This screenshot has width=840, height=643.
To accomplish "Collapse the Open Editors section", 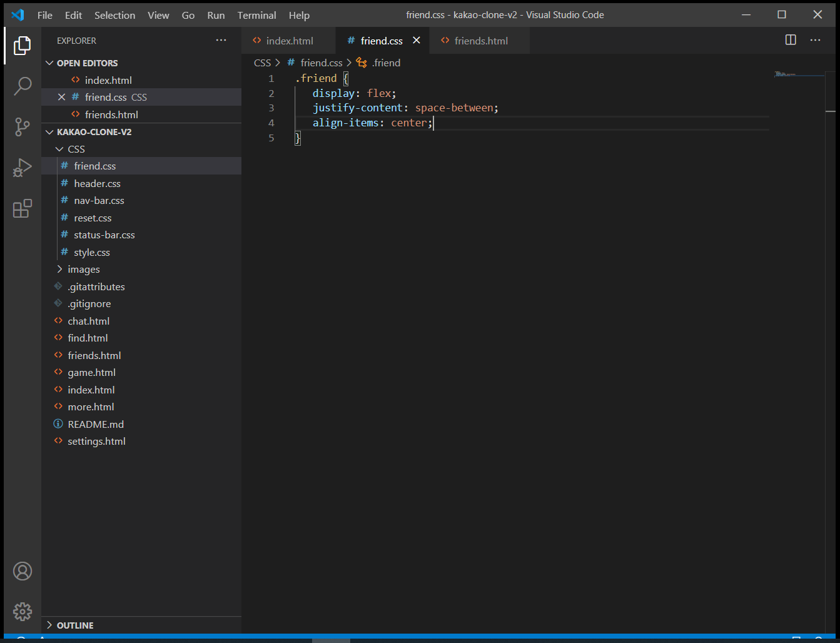I will click(x=50, y=63).
